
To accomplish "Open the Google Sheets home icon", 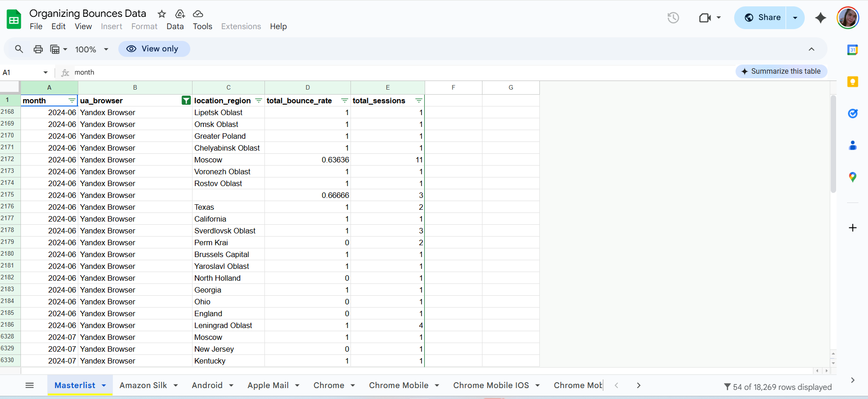I will pyautogui.click(x=14, y=20).
